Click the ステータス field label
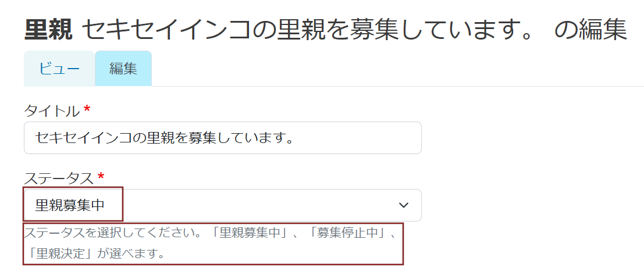Image resolution: width=644 pixels, height=275 pixels. coord(59,177)
